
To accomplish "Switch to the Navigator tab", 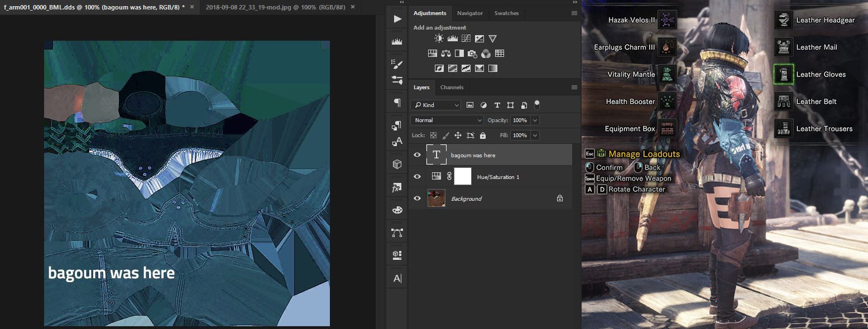I will click(470, 13).
